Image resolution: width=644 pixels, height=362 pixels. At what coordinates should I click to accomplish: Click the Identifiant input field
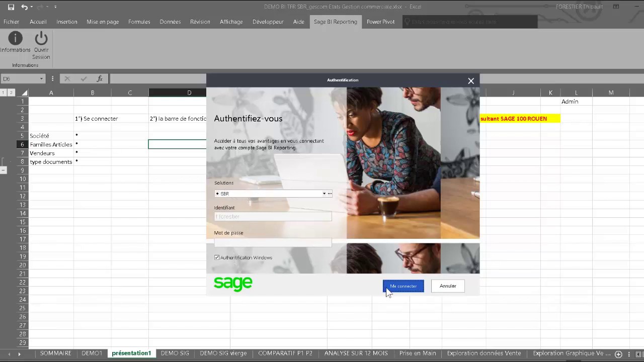273,217
